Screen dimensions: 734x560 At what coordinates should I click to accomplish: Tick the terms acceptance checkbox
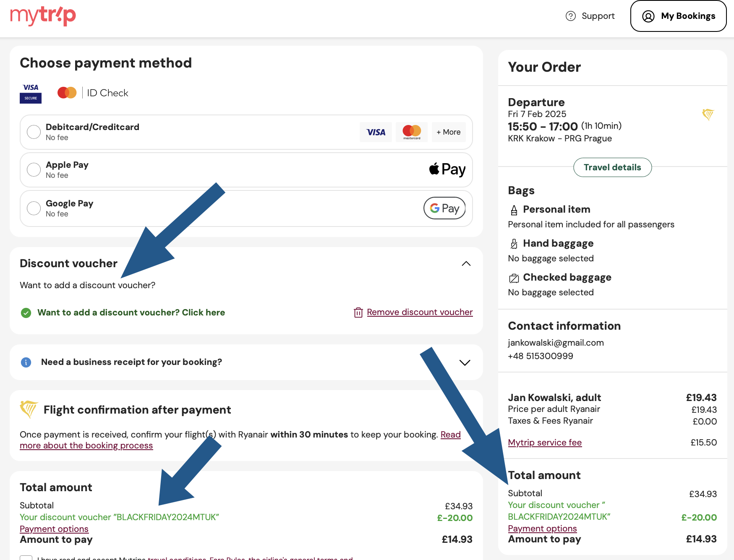point(26,557)
